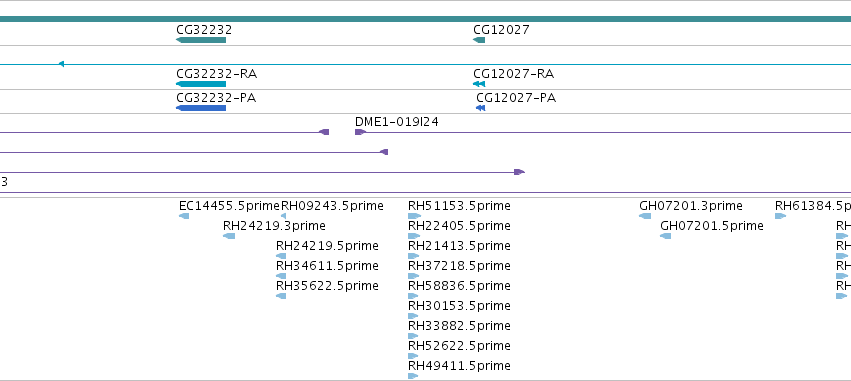Select the CG12027 gene arrow
The width and height of the screenshot is (851, 381).
[479, 40]
